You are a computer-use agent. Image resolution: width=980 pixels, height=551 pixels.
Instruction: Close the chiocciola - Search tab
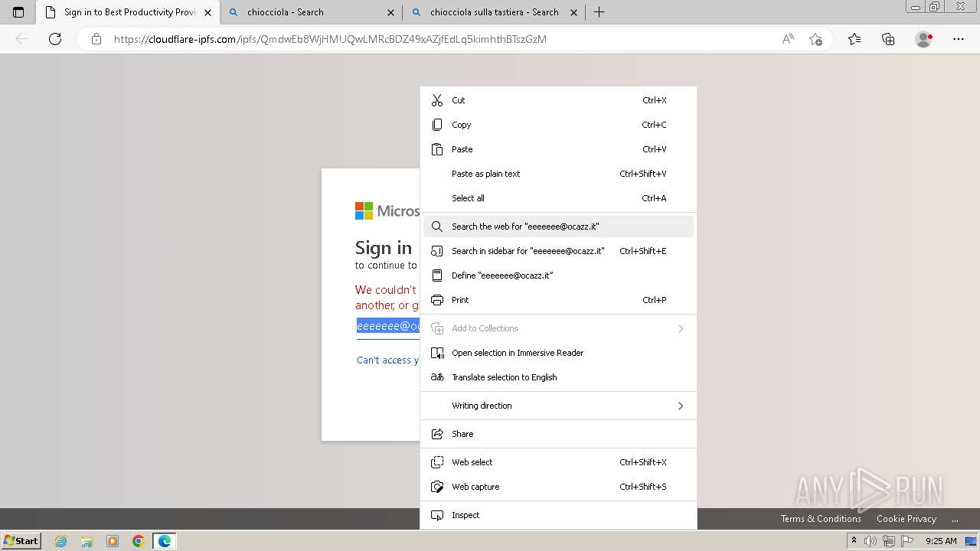391,12
